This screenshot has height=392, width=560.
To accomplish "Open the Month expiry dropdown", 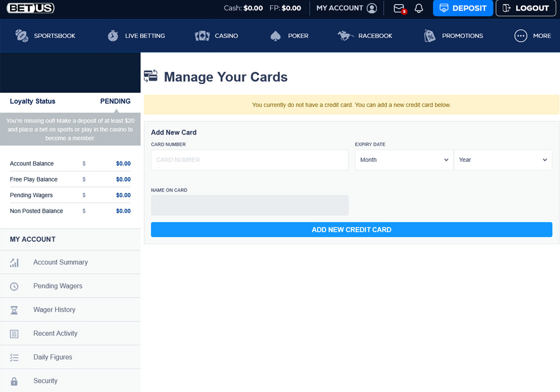I will coord(404,160).
